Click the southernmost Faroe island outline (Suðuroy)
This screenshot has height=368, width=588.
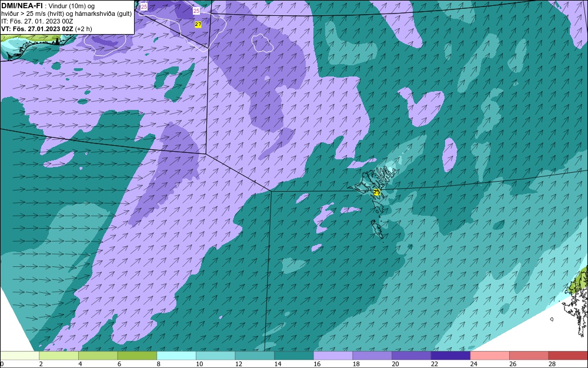pyautogui.click(x=377, y=229)
